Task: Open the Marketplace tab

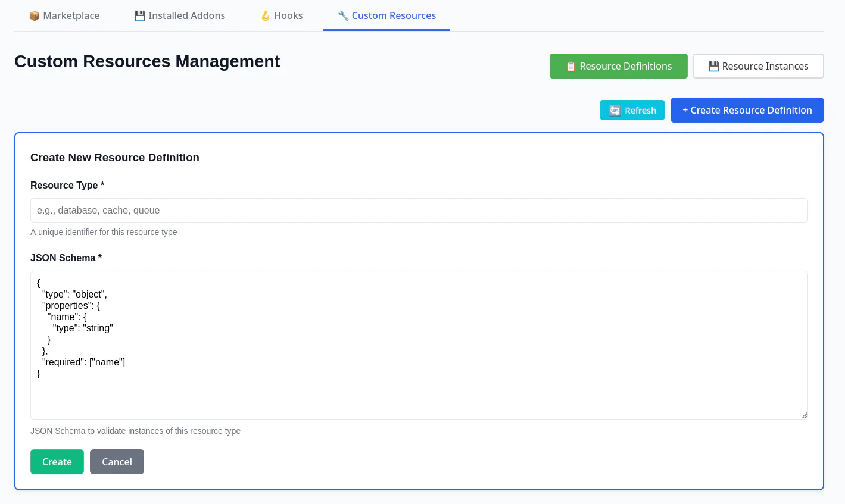Action: [x=71, y=16]
